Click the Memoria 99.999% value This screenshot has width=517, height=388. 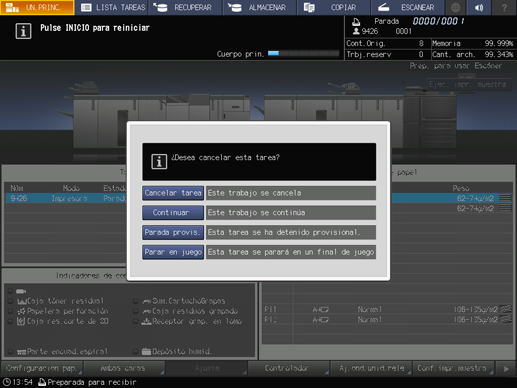499,43
